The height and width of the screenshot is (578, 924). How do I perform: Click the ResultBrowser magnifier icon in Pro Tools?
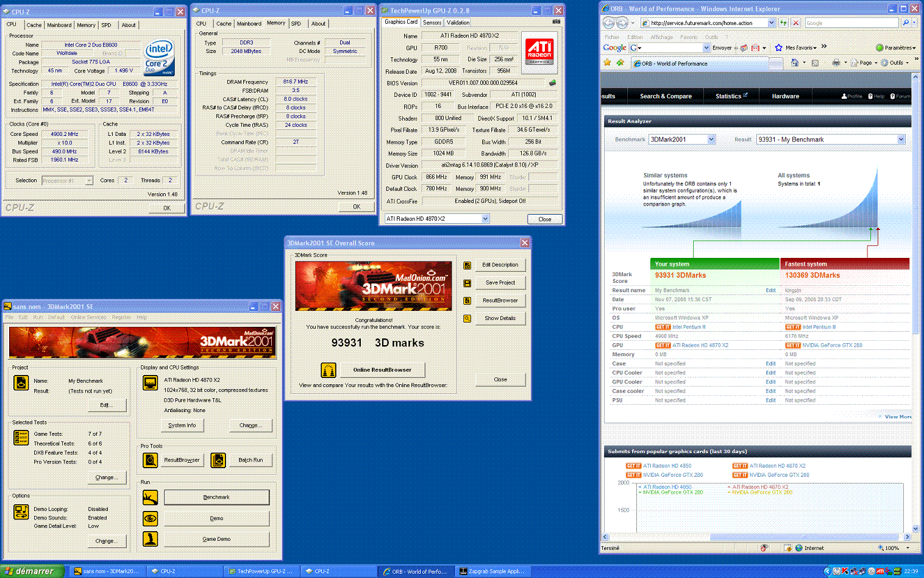coord(150,460)
